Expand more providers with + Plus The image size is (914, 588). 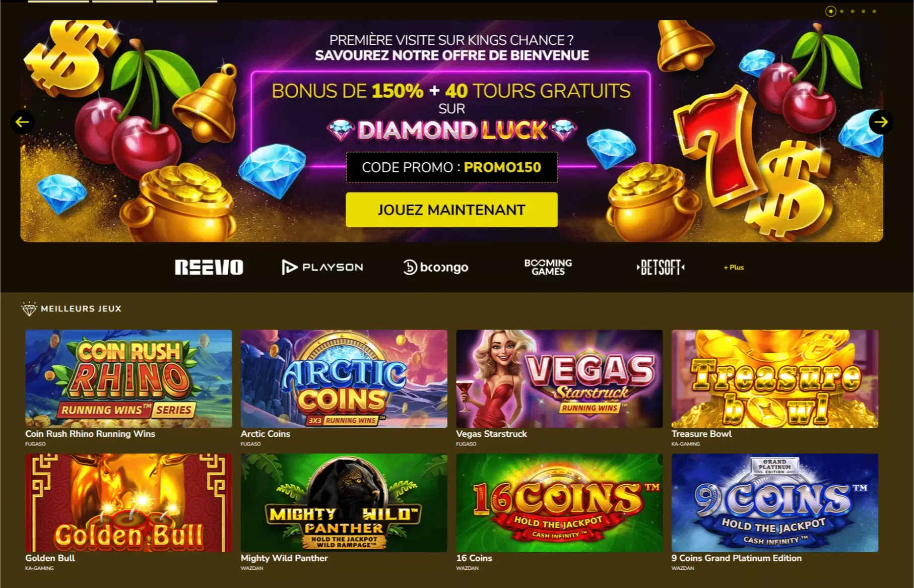[734, 268]
